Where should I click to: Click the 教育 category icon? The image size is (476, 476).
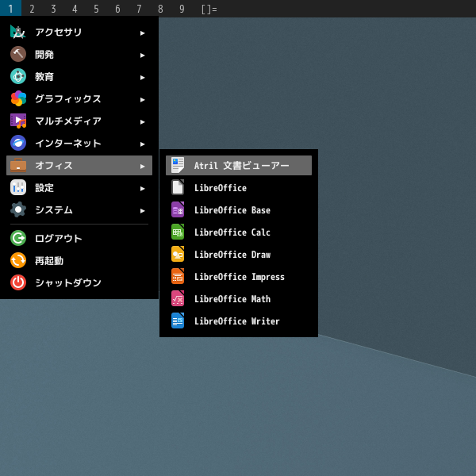[x=18, y=76]
